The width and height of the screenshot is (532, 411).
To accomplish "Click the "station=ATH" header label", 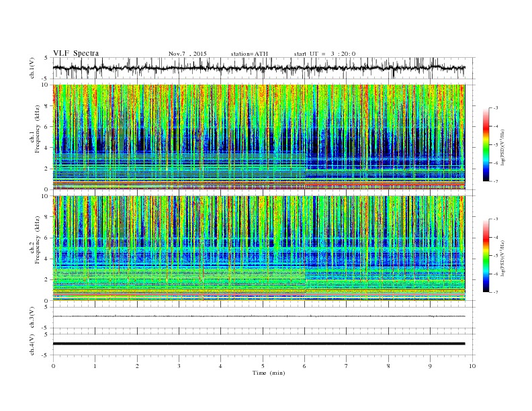I will [x=249, y=54].
